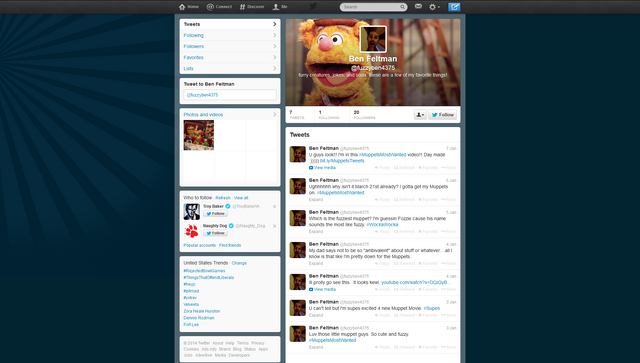
Task: Compose a new tweet with blue button
Action: pos(454,7)
